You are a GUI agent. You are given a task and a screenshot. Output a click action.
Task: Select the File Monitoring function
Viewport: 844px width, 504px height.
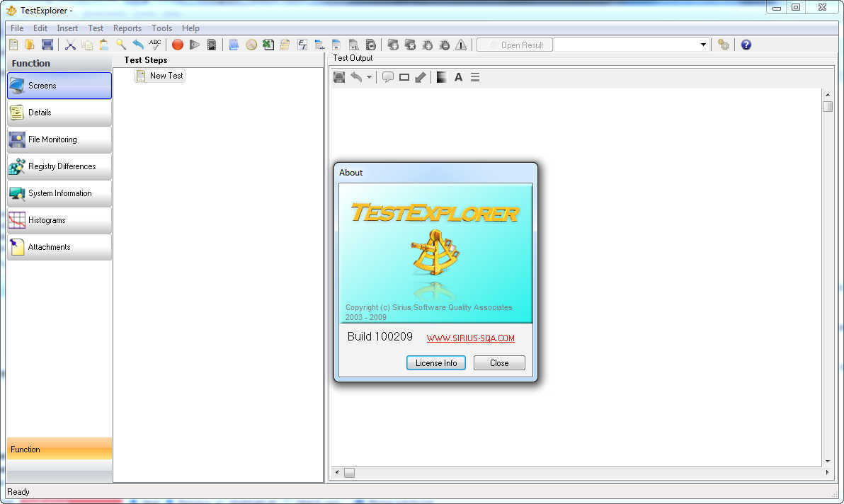point(59,139)
